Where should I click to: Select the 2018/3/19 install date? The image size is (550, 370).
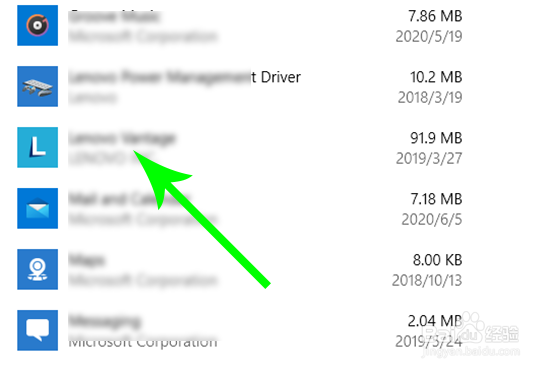click(430, 97)
